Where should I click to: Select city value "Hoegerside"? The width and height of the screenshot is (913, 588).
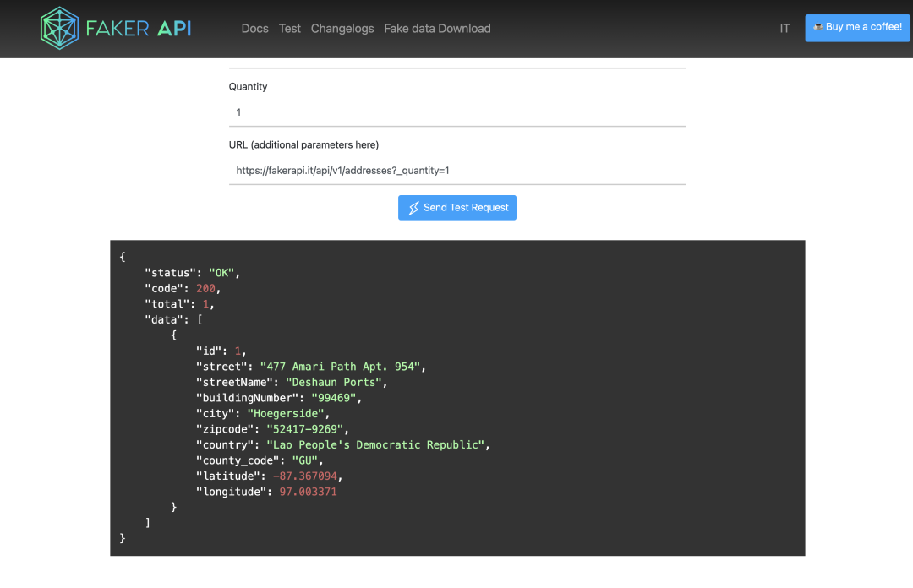(x=286, y=414)
